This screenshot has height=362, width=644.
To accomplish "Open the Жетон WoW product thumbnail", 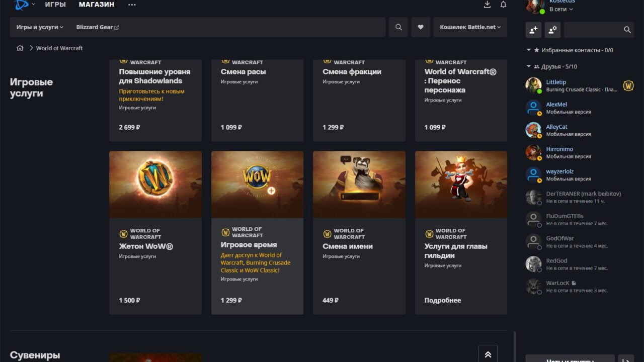I will click(x=155, y=185).
